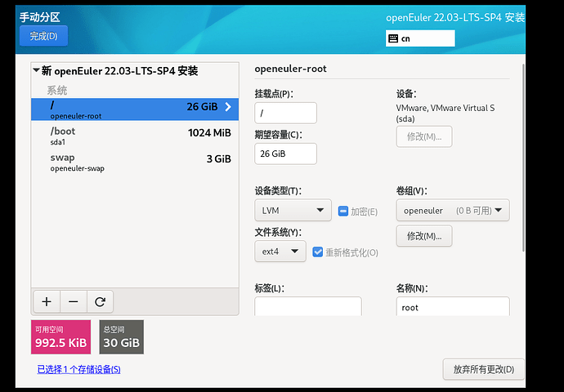Open the 已选择 1 个存储设备 link
The image size is (564, 392).
[78, 370]
